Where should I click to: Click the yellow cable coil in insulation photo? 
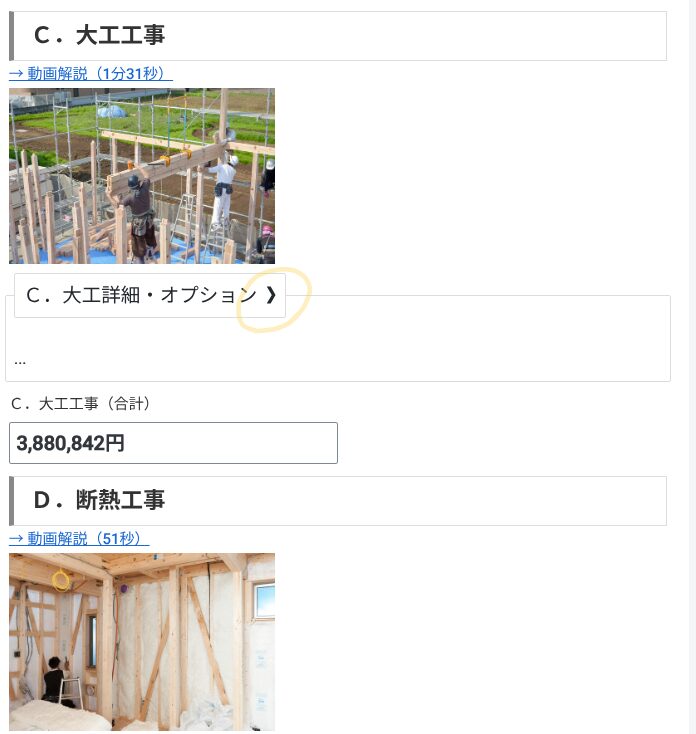pyautogui.click(x=61, y=580)
